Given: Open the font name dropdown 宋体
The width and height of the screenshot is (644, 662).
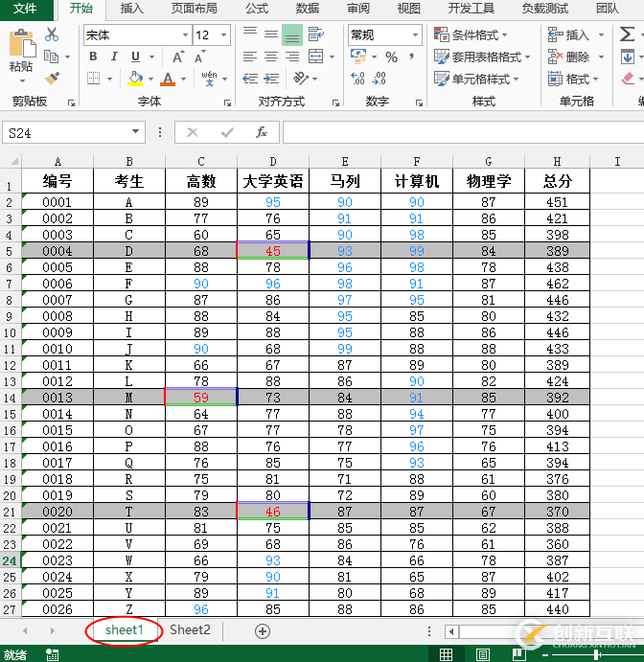Looking at the screenshot, I should click(185, 35).
